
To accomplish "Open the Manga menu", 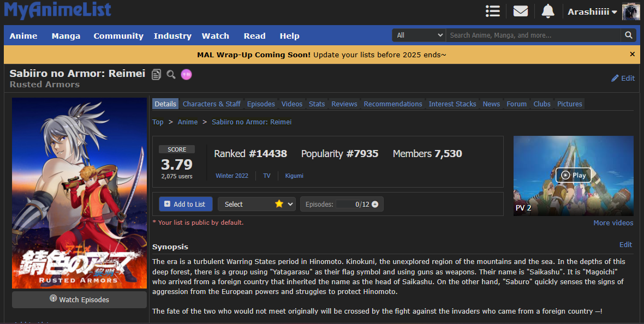I will coord(66,35).
